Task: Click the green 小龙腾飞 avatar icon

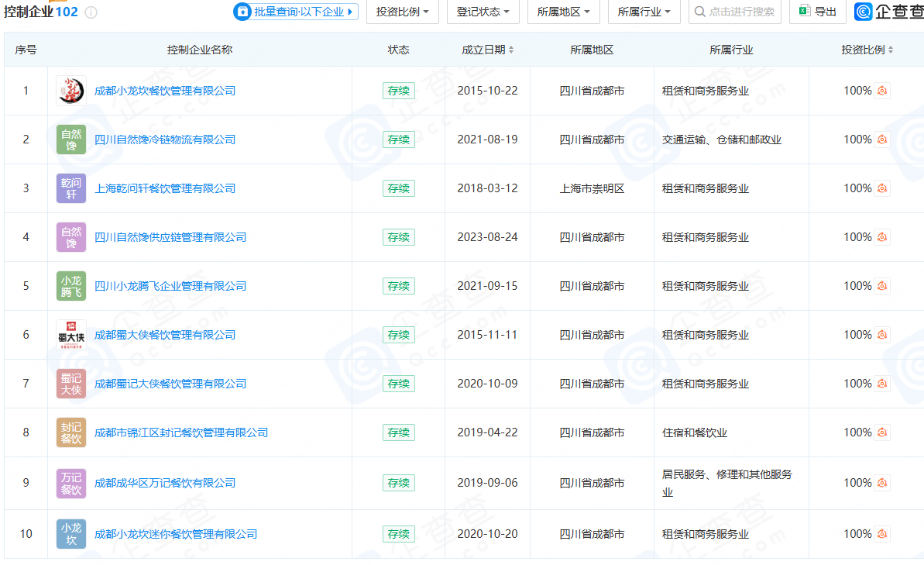Action: pyautogui.click(x=71, y=286)
